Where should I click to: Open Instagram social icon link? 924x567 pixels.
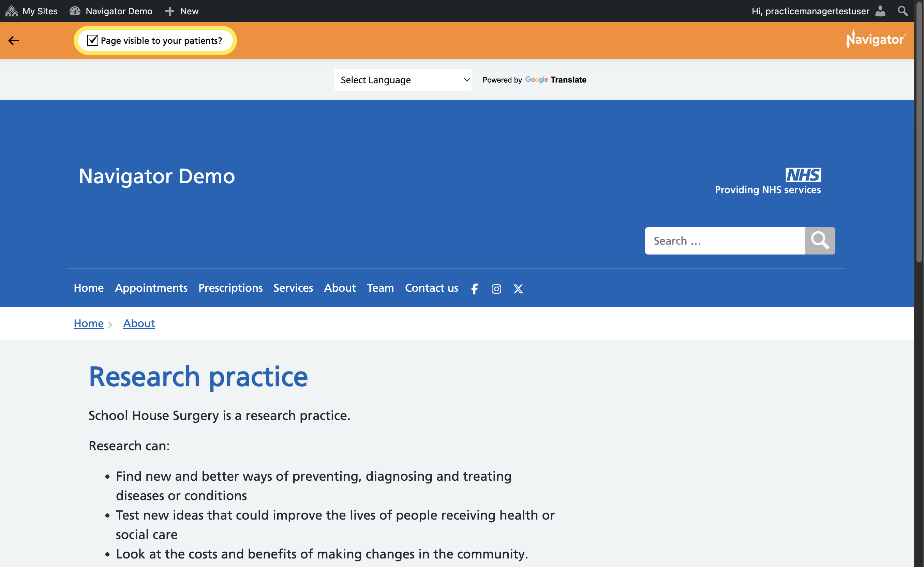[x=496, y=289]
